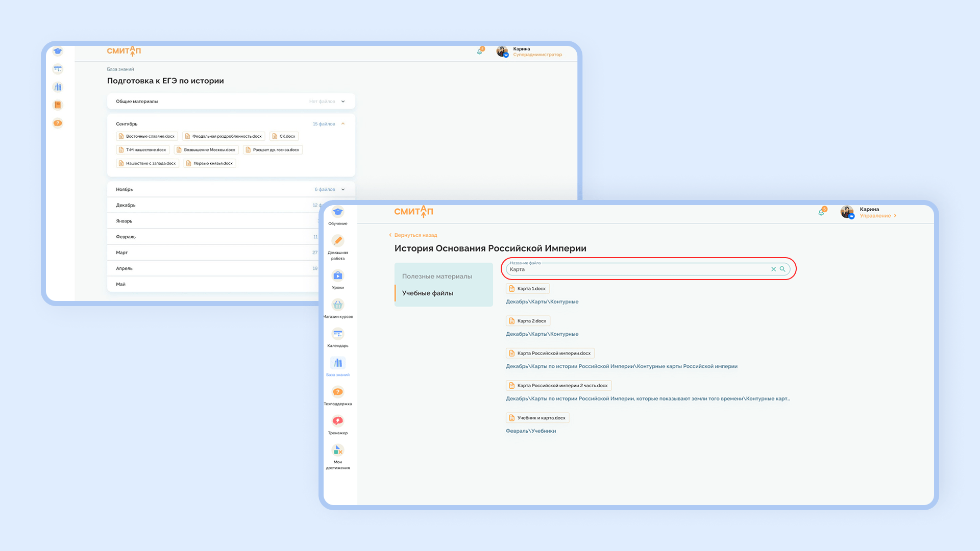Clear the file name search field

773,269
